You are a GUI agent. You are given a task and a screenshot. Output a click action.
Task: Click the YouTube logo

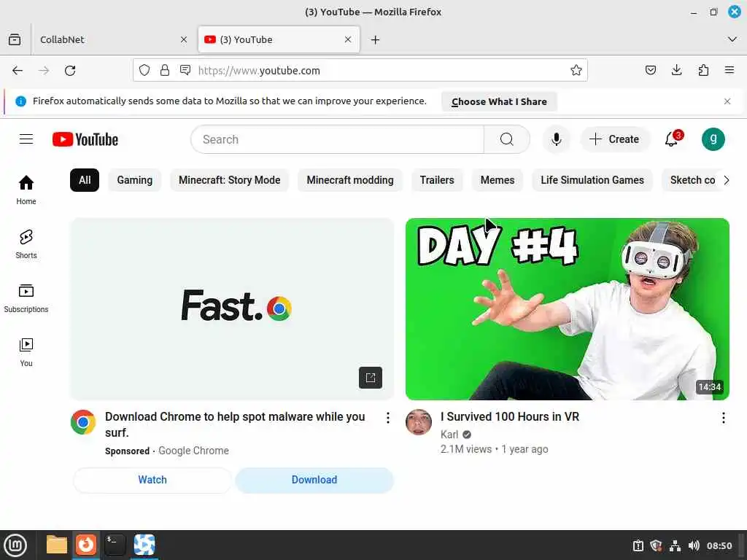coord(85,139)
